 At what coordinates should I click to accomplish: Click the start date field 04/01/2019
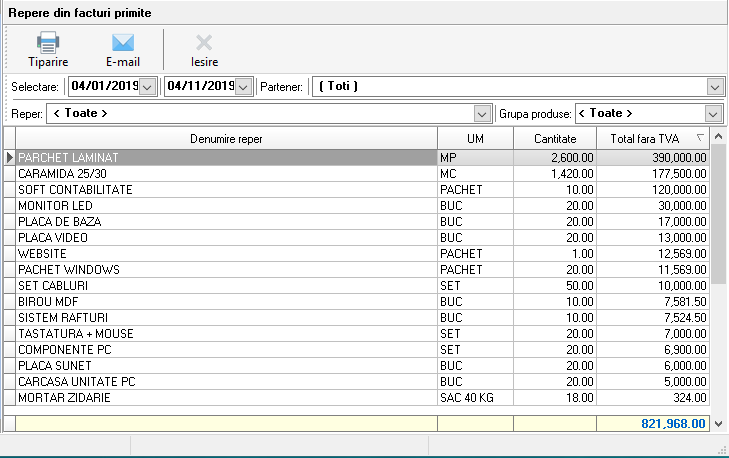pos(103,87)
